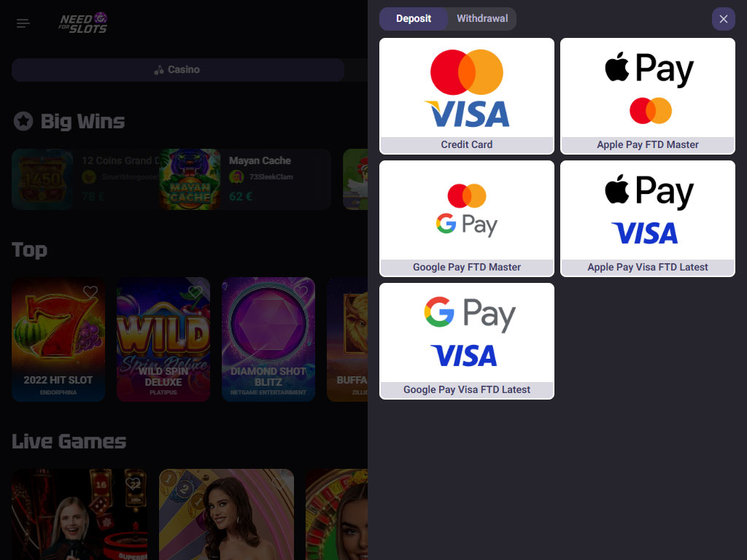
Task: Select the Deposit tab
Action: click(x=414, y=18)
